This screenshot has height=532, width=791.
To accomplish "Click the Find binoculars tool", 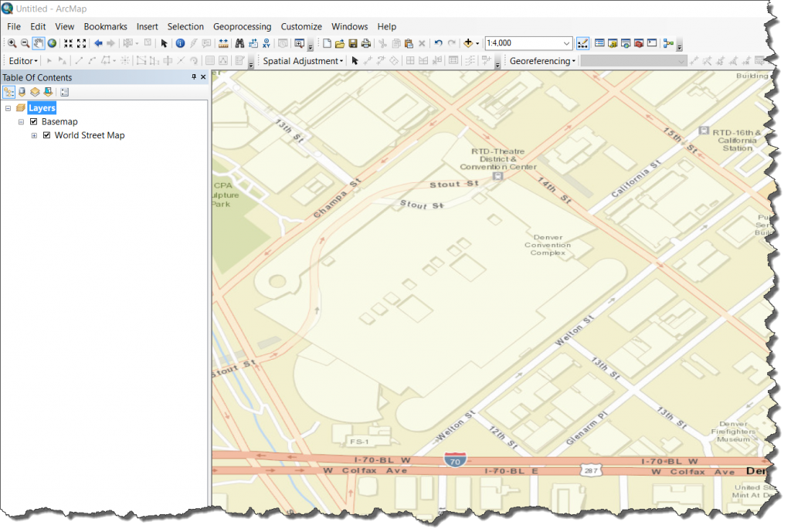I will click(240, 43).
